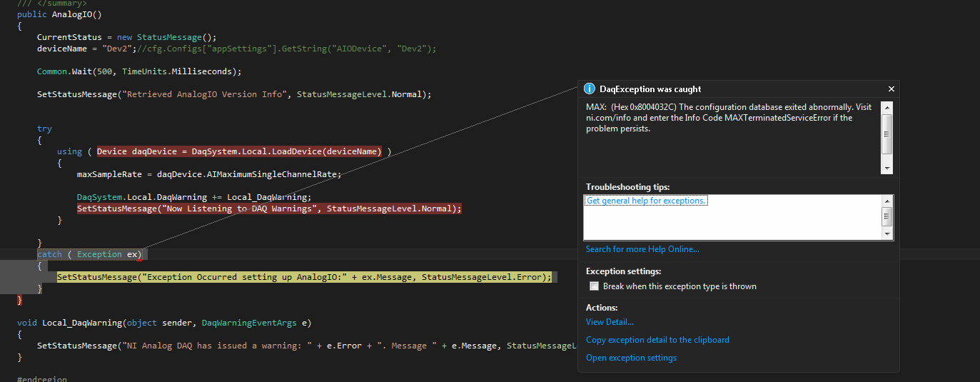The image size is (980, 382).
Task: Click exception message scrollbar thumb
Action: [887, 134]
